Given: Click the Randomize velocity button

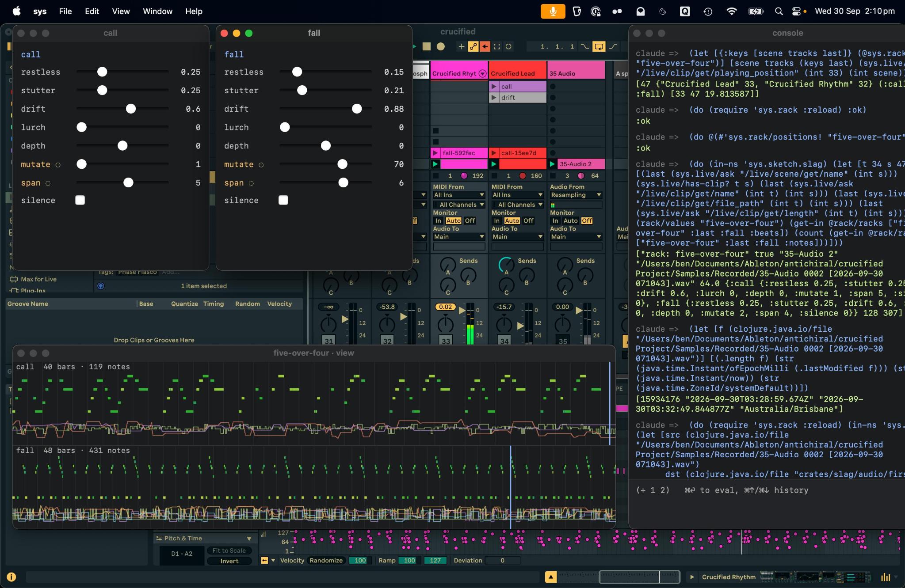Looking at the screenshot, I should click(326, 560).
